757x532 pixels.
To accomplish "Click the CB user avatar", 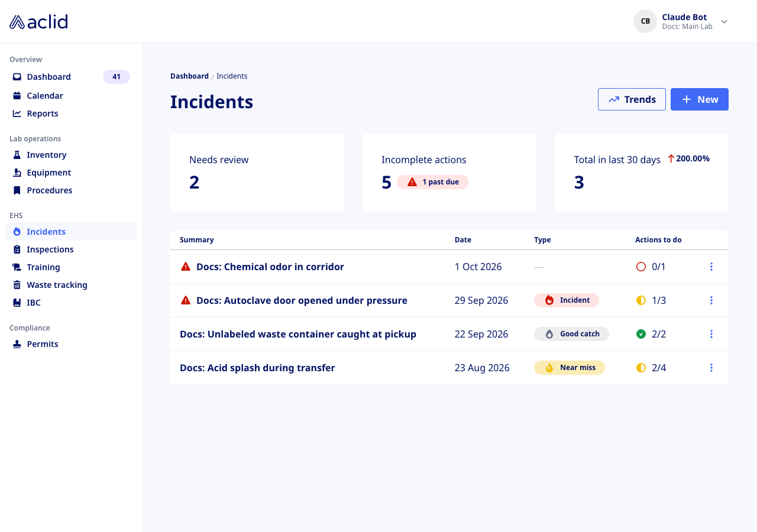I will point(645,21).
